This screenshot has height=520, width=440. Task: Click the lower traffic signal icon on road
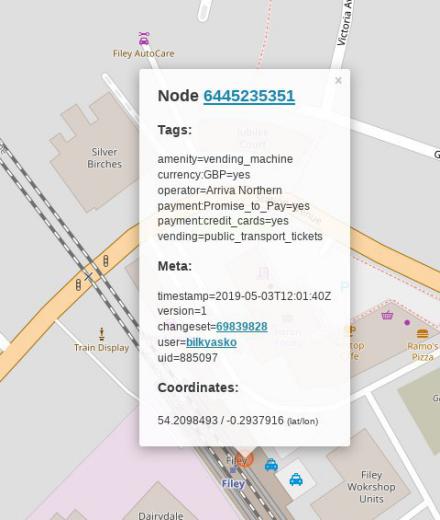pos(78,285)
